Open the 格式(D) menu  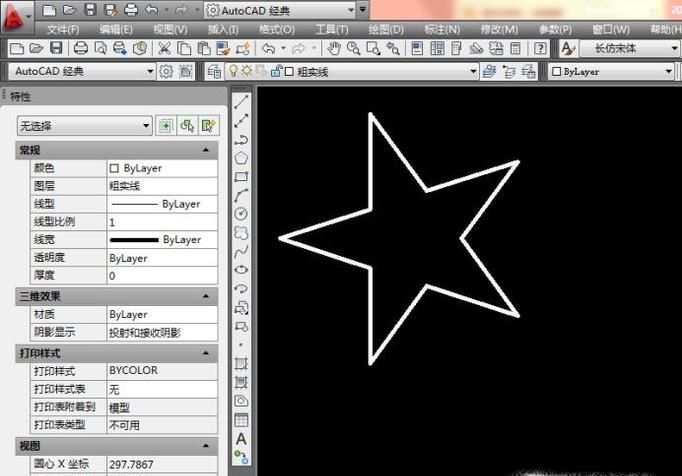(x=276, y=30)
